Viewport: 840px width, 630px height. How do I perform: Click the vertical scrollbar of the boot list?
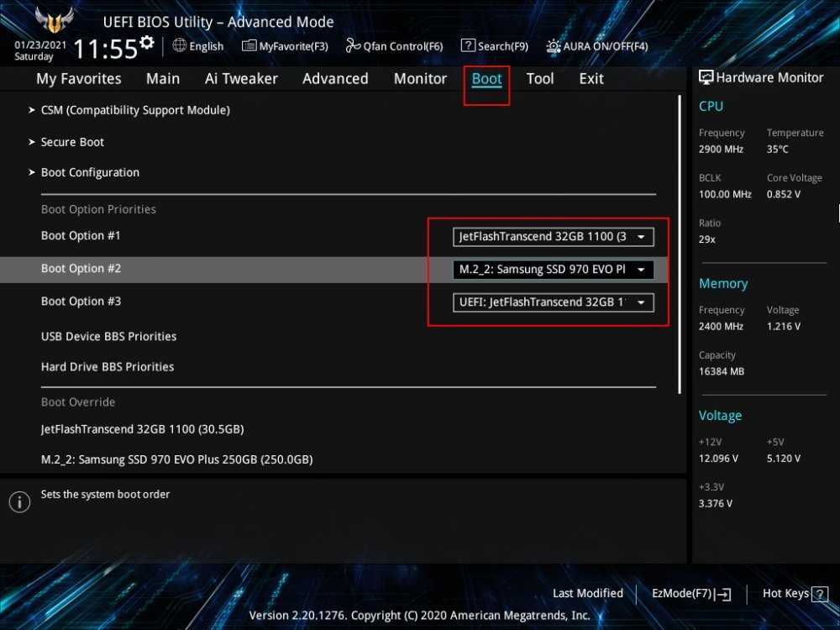[679, 244]
